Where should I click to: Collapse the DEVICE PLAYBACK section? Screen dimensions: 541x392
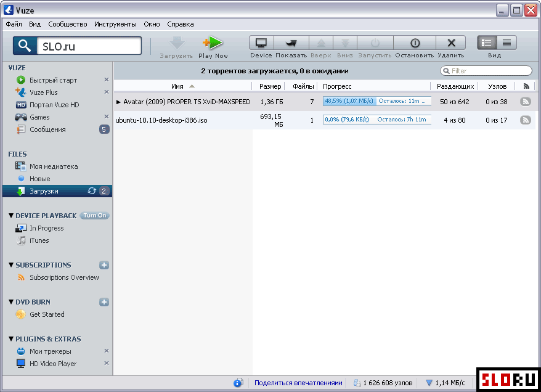[x=11, y=216]
